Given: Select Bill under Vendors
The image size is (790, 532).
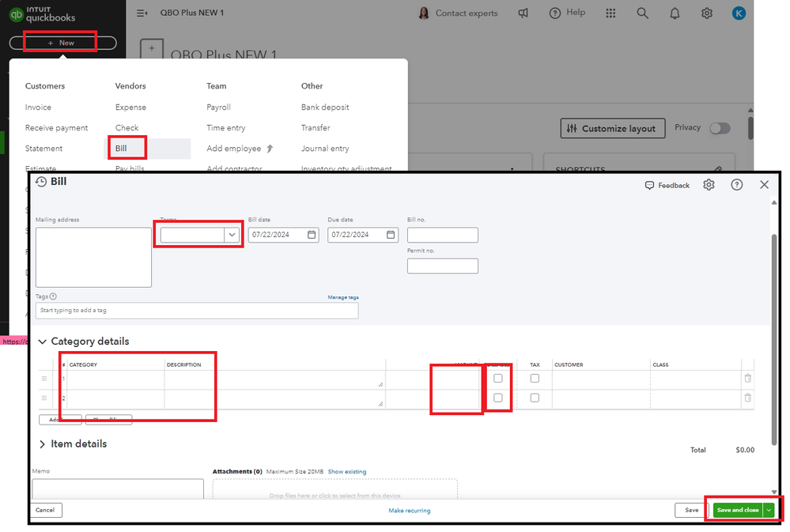Looking at the screenshot, I should (121, 149).
